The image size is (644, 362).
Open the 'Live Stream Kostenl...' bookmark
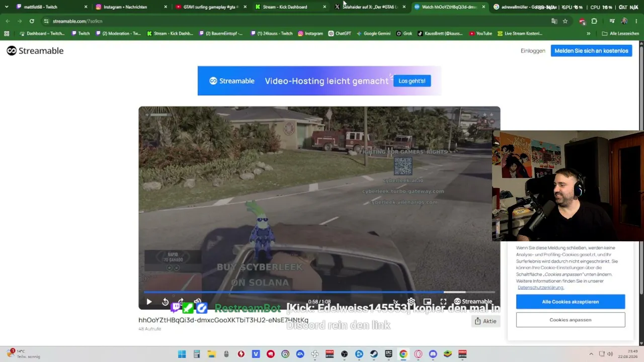(x=520, y=33)
